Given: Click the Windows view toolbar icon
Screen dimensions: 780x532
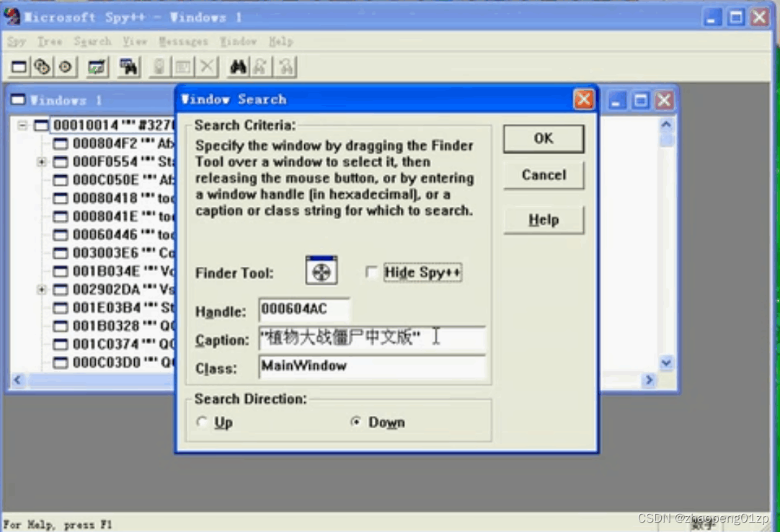Looking at the screenshot, I should pos(19,67).
